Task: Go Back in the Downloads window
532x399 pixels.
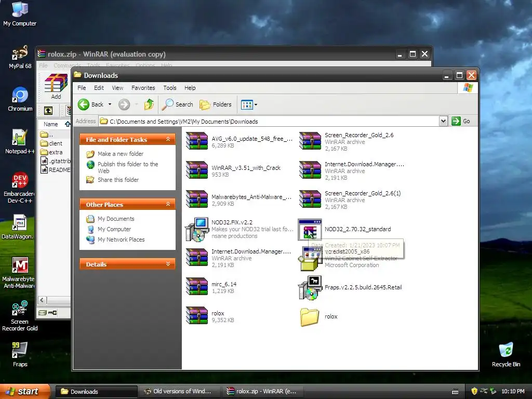Action: (90, 104)
